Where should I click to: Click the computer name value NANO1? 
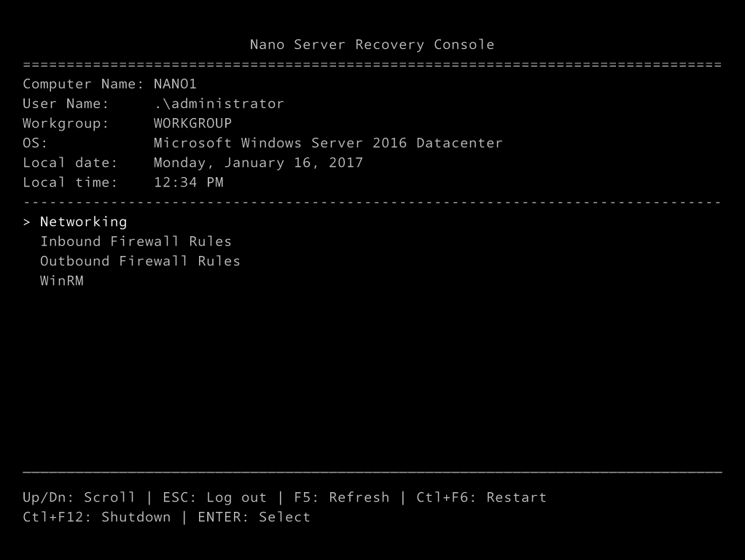tap(175, 84)
